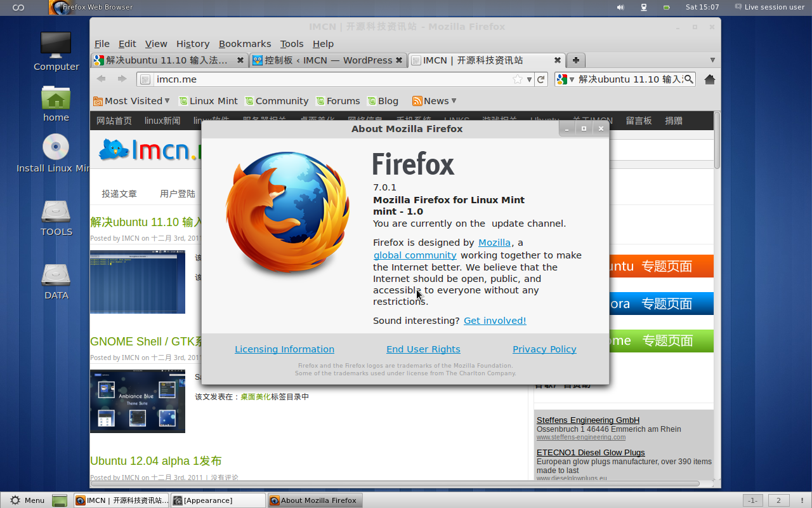Open Privacy Policy link
812x508 pixels.
point(544,349)
